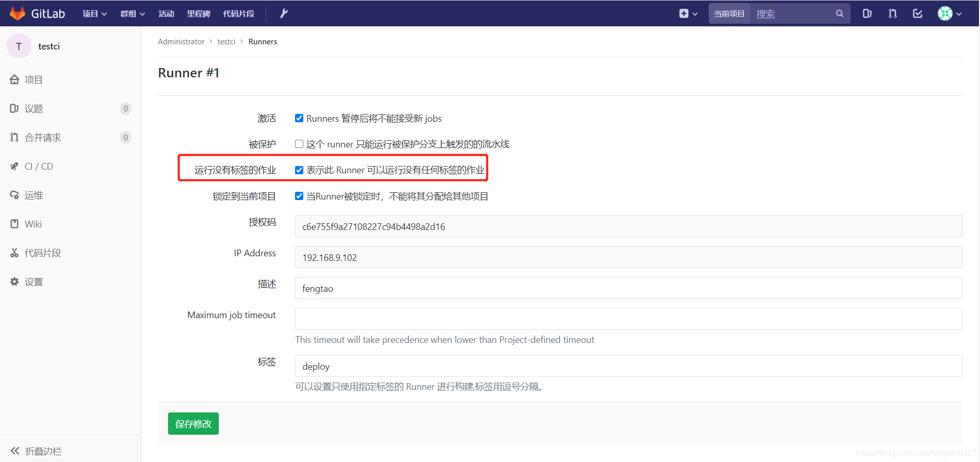This screenshot has height=462, width=980.
Task: Click the 当前项目 search scope button
Action: [729, 13]
